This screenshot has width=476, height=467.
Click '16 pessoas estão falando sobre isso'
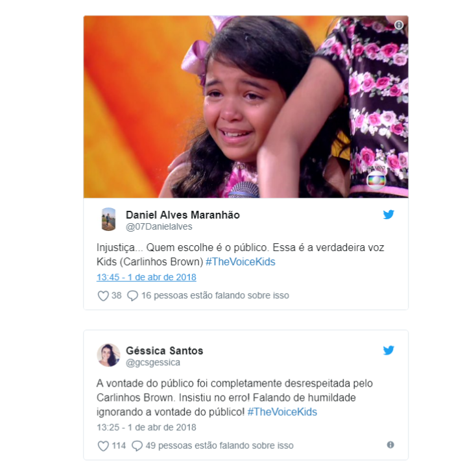click(x=215, y=296)
